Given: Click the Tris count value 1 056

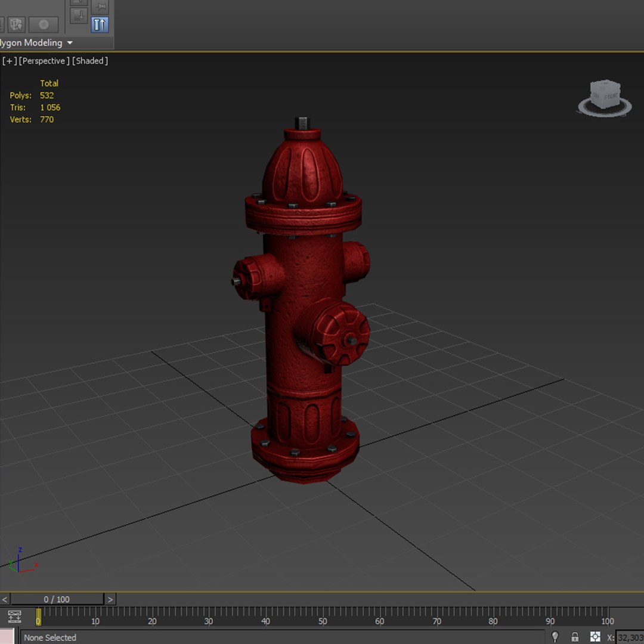Looking at the screenshot, I should click(x=50, y=107).
